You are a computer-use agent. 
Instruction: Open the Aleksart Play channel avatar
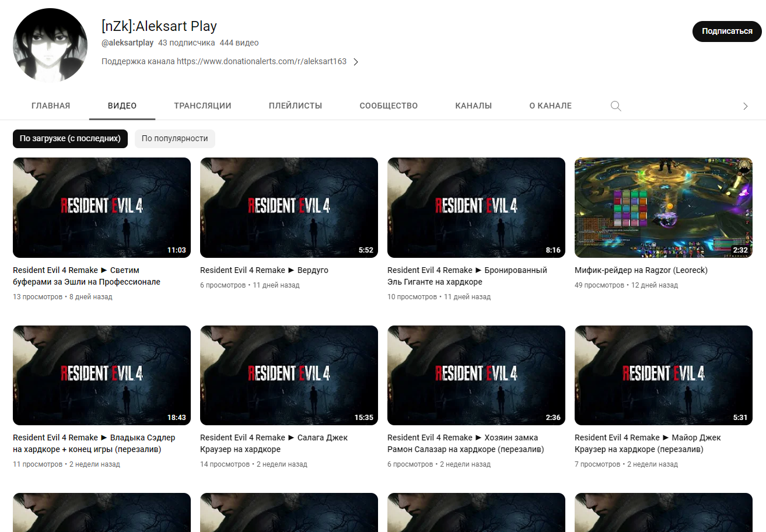click(x=50, y=45)
